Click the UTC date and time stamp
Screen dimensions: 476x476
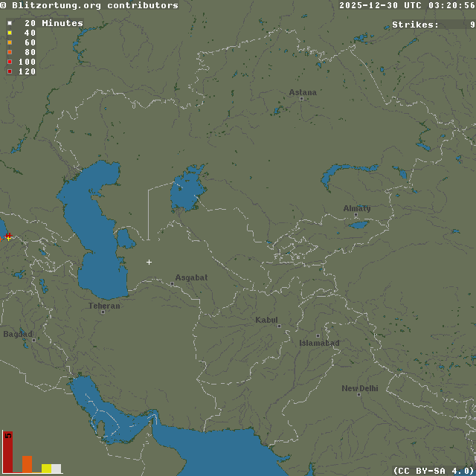[407, 5]
